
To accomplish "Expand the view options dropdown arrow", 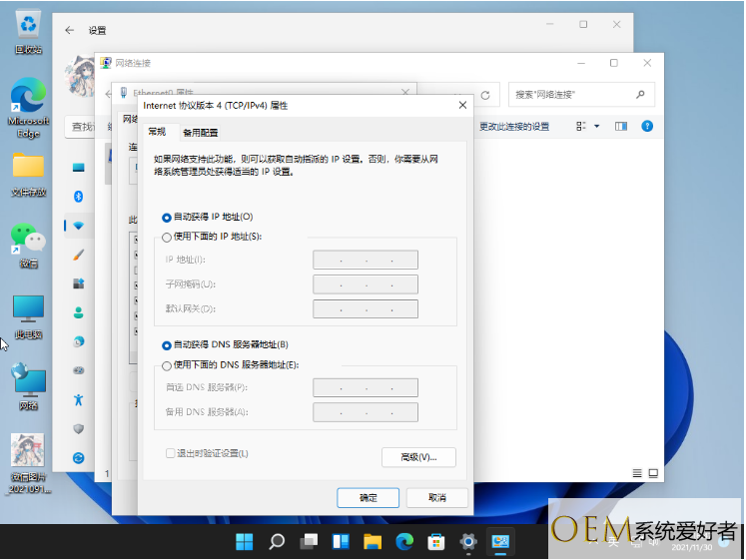I will pos(597,127).
